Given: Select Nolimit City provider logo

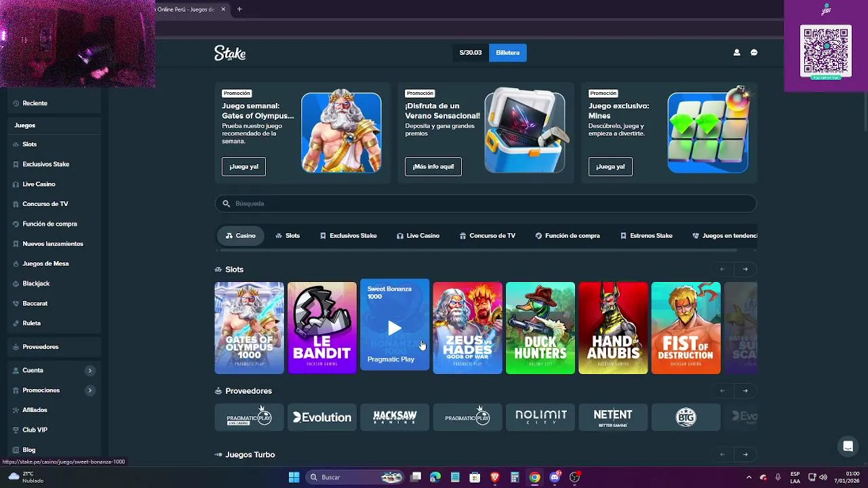Looking at the screenshot, I should point(540,418).
